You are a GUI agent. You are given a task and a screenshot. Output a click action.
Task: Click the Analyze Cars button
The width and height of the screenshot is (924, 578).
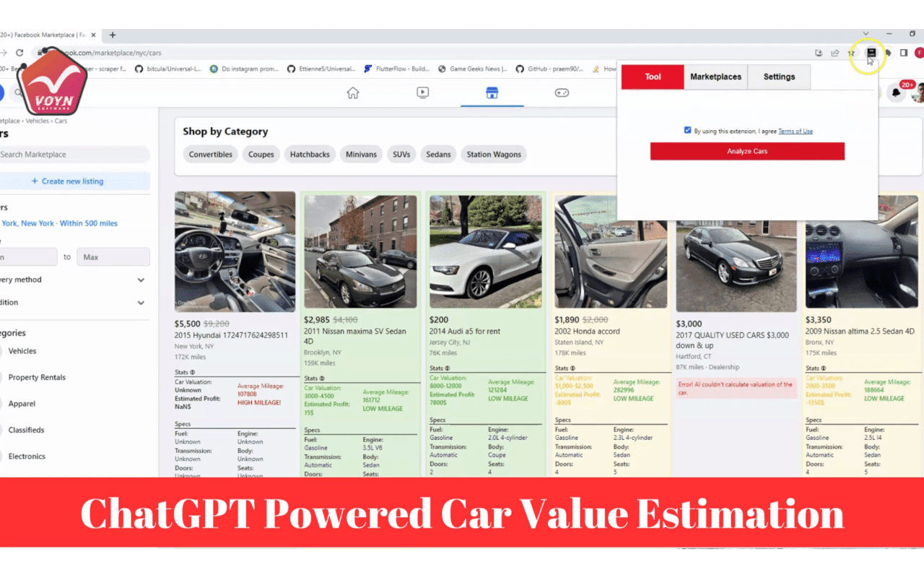pos(747,151)
